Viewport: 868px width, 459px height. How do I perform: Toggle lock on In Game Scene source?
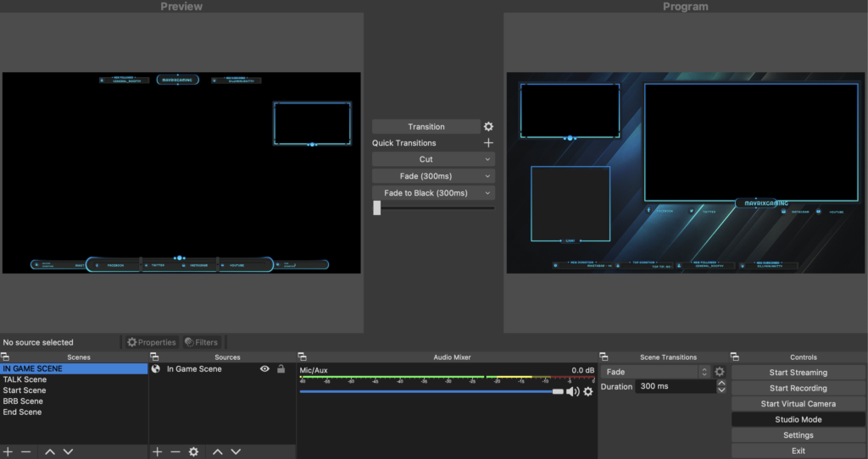(x=281, y=369)
